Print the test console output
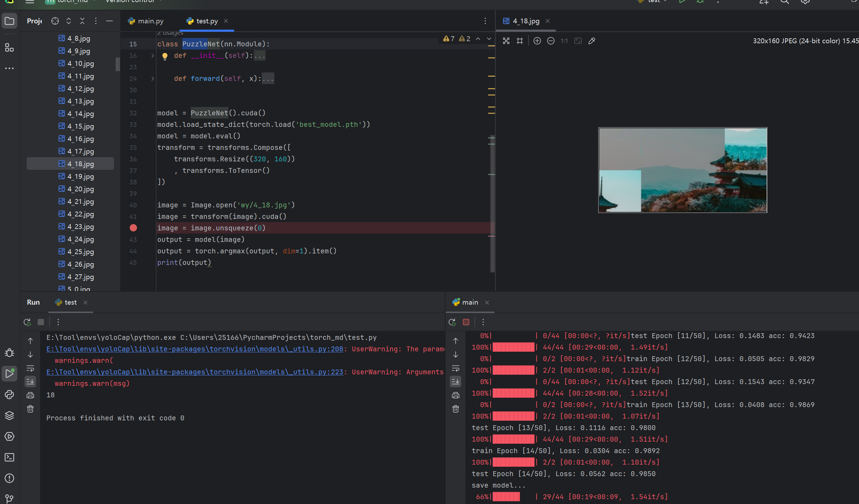Image resolution: width=859 pixels, height=504 pixels. [x=30, y=395]
